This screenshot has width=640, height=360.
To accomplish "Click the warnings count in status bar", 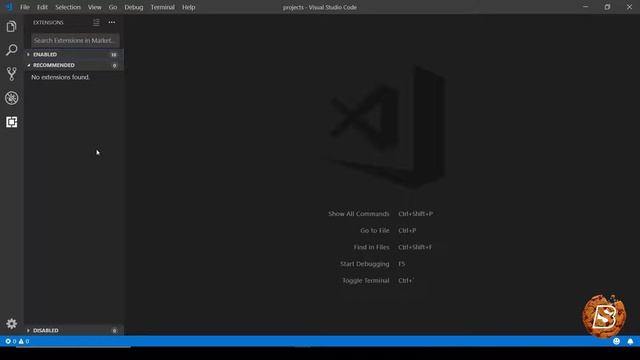I will point(24,341).
